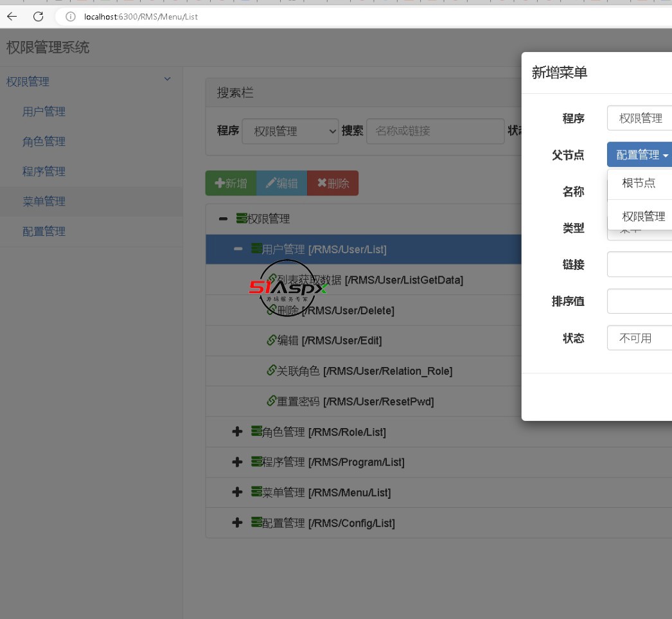
Task: Open the 程序 dropdown in the search bar
Action: point(290,131)
